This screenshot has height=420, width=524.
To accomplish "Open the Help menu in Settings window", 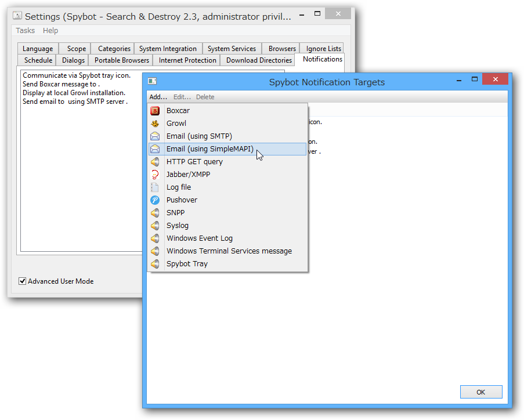I will click(x=50, y=30).
